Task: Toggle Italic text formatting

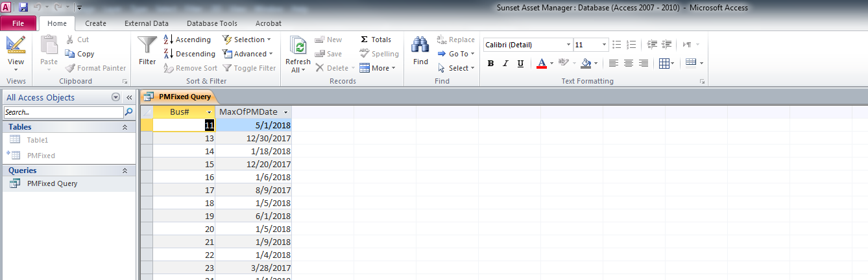Action: 505,64
